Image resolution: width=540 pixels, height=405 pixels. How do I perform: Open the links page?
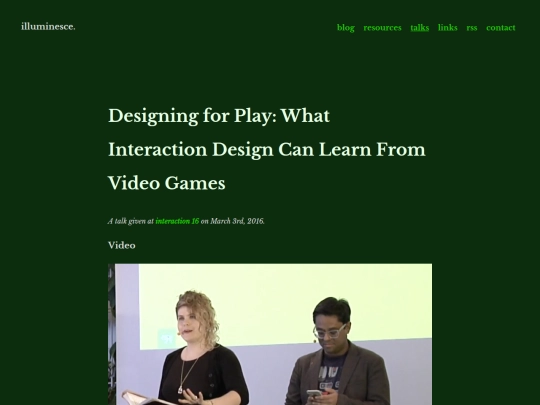coord(447,28)
